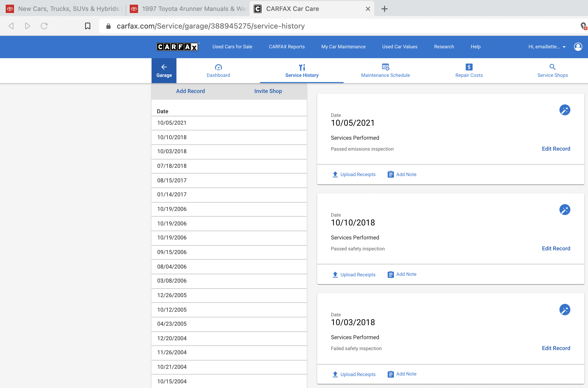Open My Car Maintenance menu
This screenshot has width=588, height=388.
(343, 47)
